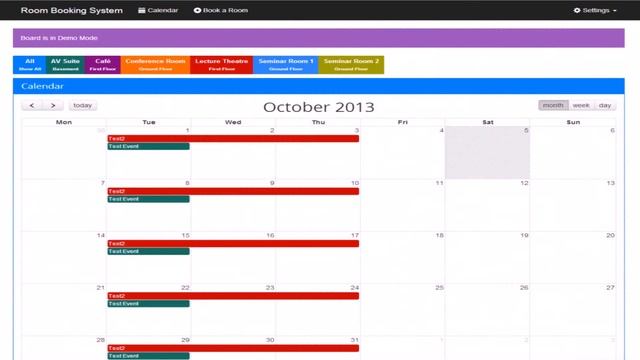Filter by Seminar Room 2

pyautogui.click(x=351, y=64)
